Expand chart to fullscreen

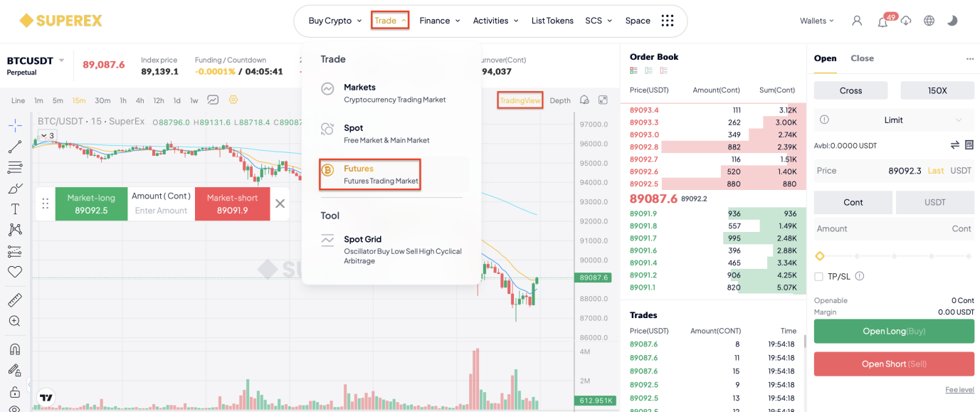[603, 100]
